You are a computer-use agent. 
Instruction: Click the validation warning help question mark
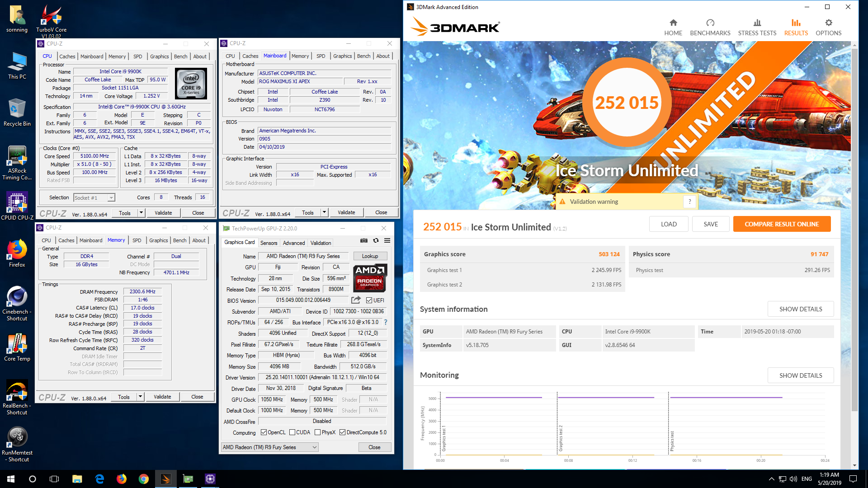[x=689, y=202]
